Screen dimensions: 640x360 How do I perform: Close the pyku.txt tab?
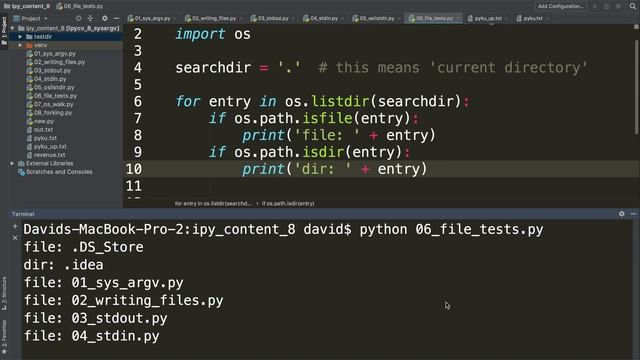point(547,19)
